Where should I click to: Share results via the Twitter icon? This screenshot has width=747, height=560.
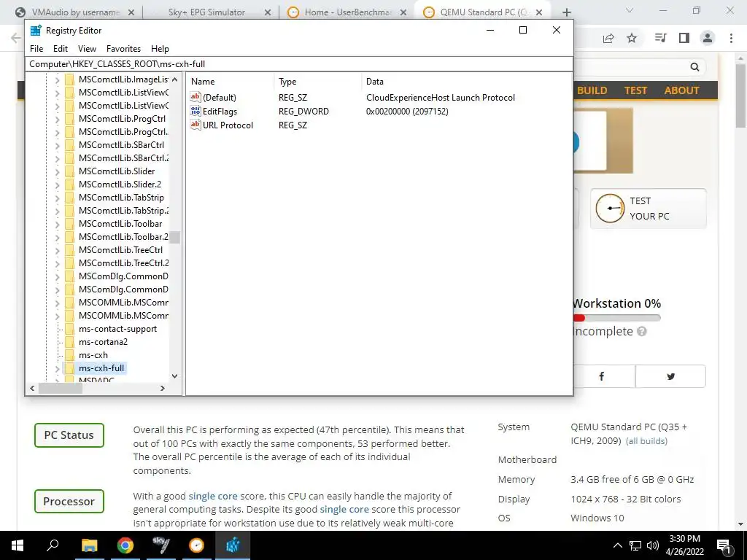tap(671, 376)
